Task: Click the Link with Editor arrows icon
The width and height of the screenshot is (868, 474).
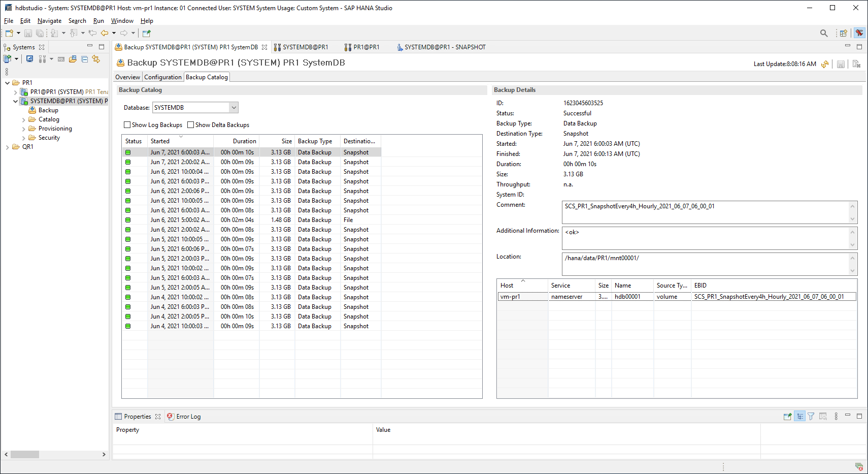Action: tap(96, 59)
